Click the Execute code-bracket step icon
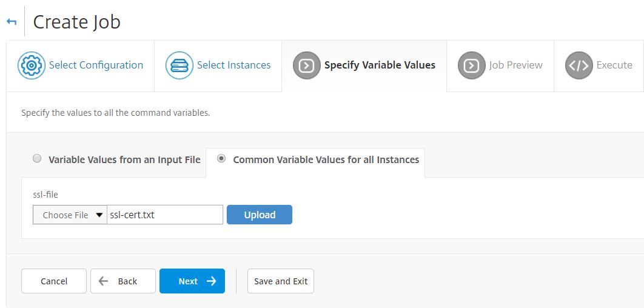The height and width of the screenshot is (308, 644). 579,65
